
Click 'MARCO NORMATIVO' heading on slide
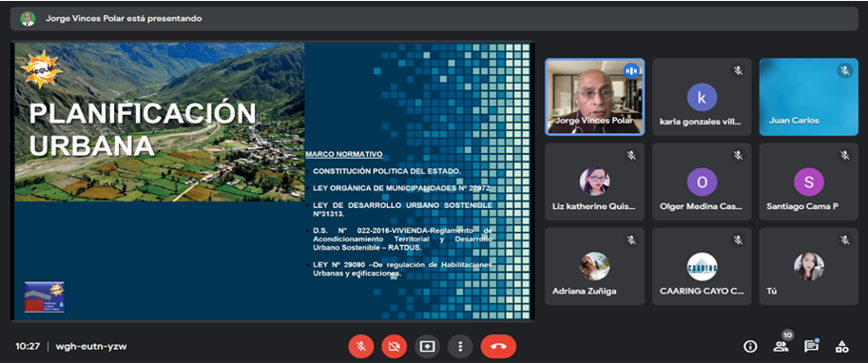344,154
